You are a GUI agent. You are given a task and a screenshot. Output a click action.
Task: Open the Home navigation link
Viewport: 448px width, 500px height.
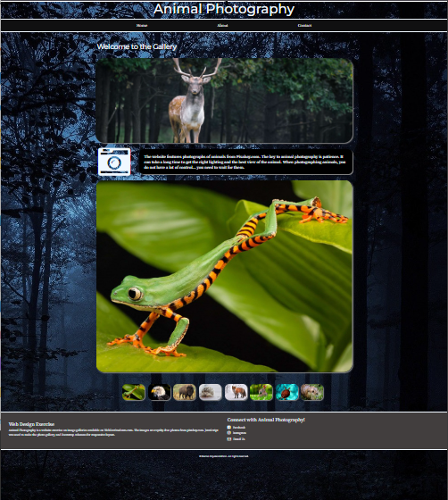tap(142, 26)
